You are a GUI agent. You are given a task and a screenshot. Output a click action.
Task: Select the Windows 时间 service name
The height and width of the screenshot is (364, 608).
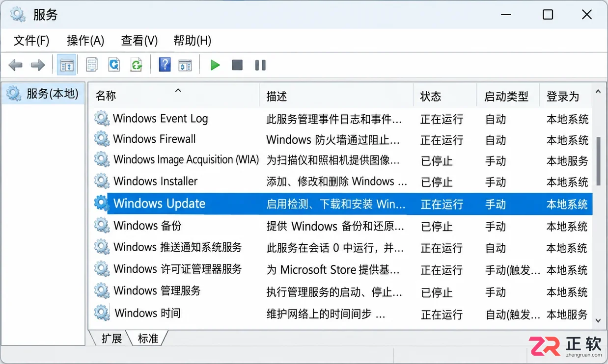[147, 312]
